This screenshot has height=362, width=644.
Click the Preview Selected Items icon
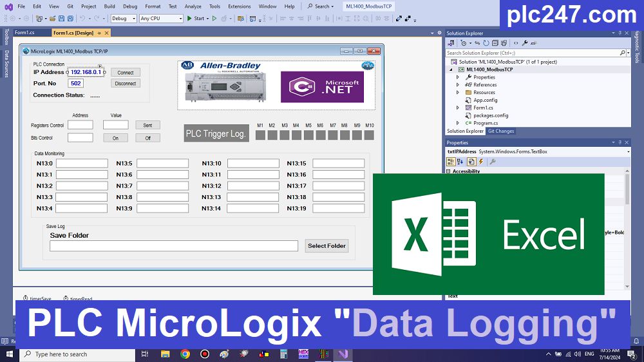(533, 43)
